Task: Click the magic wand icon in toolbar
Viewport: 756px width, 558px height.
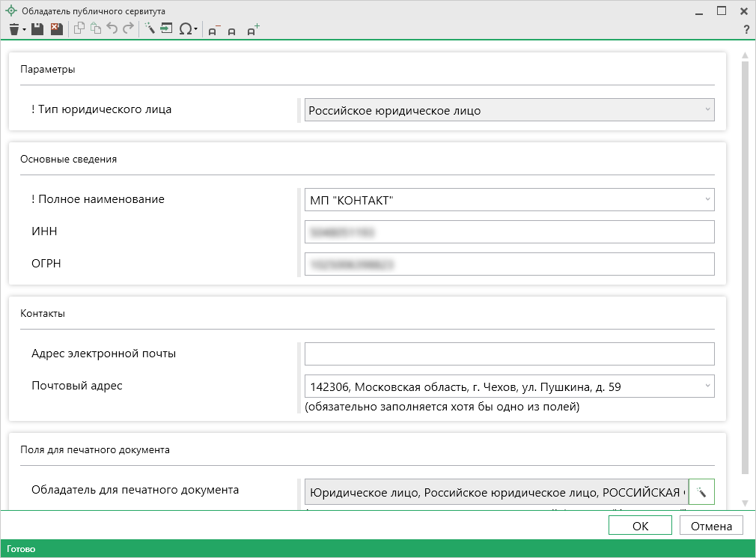Action: click(x=149, y=29)
